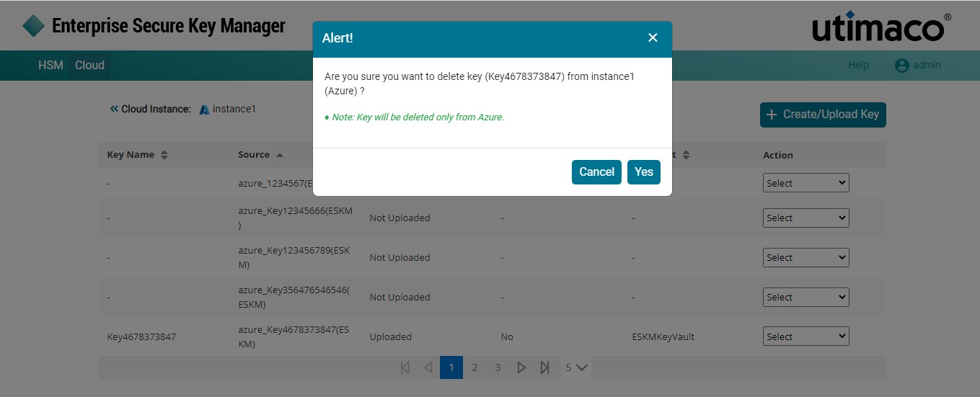Open Action dropdown for azure_Key123456789 row

(805, 257)
